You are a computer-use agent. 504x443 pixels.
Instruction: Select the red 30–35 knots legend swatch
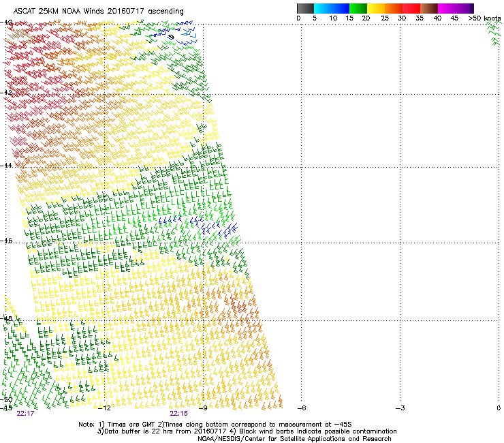(x=411, y=8)
